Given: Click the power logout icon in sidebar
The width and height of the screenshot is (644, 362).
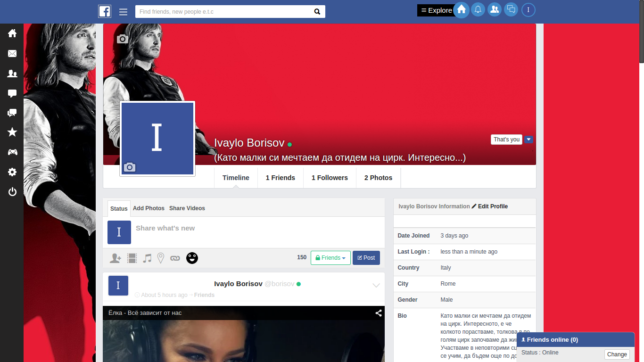Looking at the screenshot, I should pyautogui.click(x=12, y=192).
